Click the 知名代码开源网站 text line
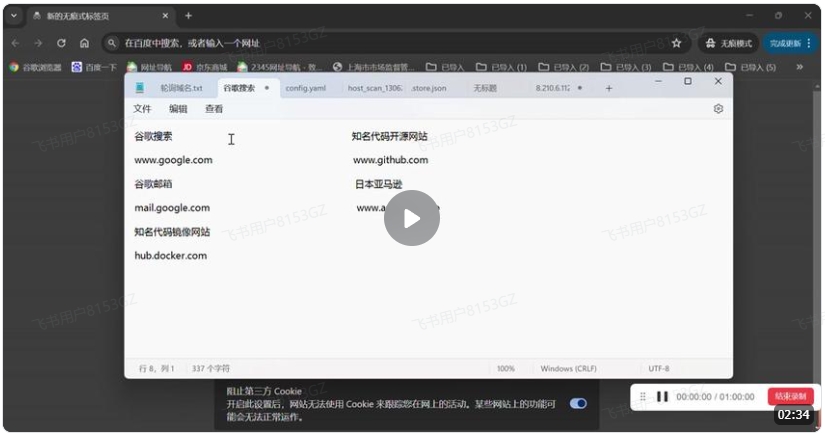825x435 pixels. pos(389,136)
